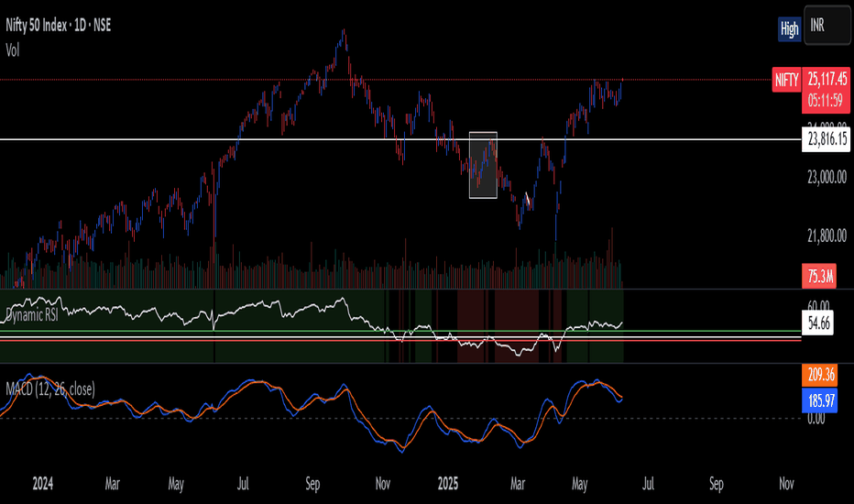Click the 25,117.45 current price label
Viewport: 854px width, 504px height.
coord(827,79)
